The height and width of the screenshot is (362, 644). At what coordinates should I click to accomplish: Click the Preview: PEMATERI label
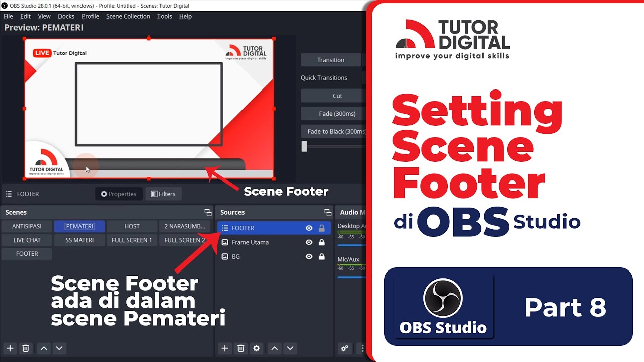pyautogui.click(x=44, y=27)
